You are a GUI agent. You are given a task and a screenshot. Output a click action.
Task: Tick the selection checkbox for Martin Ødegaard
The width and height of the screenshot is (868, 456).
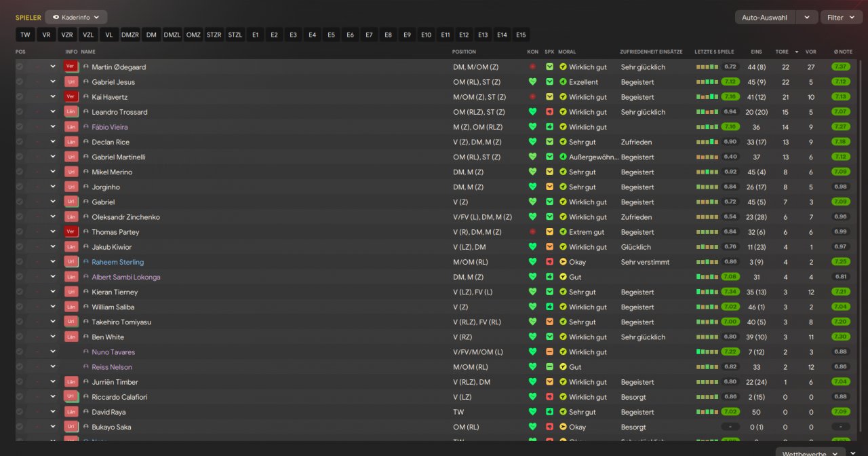click(x=20, y=66)
